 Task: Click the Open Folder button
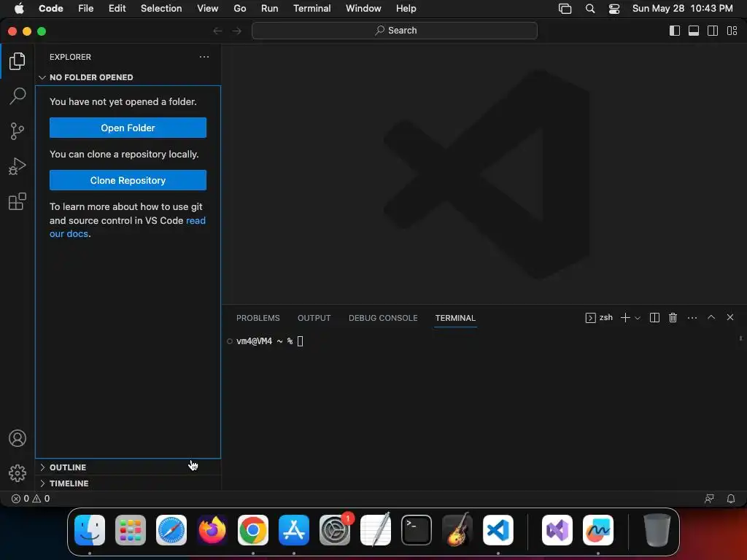[x=128, y=128]
